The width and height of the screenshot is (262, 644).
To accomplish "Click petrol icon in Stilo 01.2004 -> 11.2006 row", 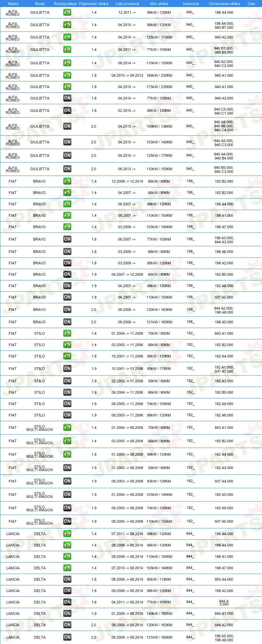I will pos(67,333).
